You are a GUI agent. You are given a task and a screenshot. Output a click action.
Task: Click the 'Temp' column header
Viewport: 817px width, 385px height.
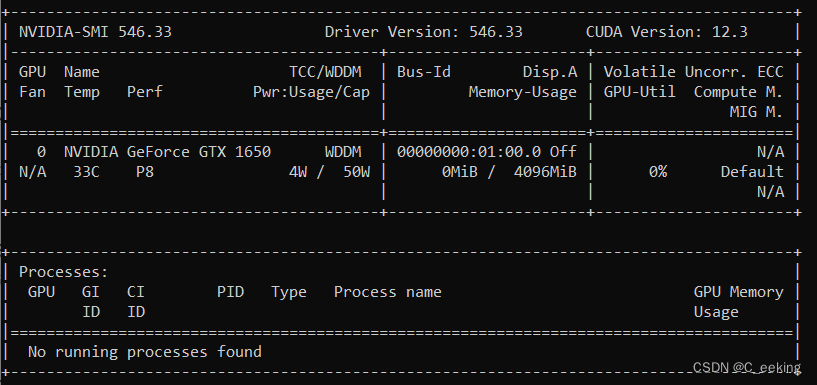click(x=82, y=92)
